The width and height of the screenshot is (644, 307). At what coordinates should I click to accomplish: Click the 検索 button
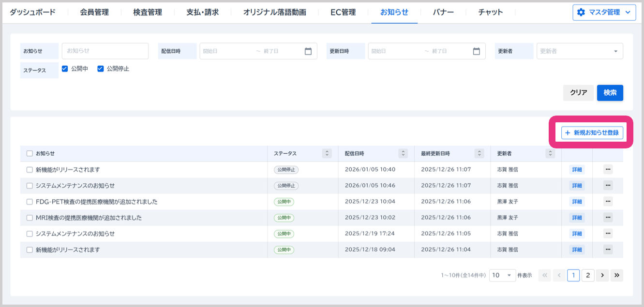[610, 93]
